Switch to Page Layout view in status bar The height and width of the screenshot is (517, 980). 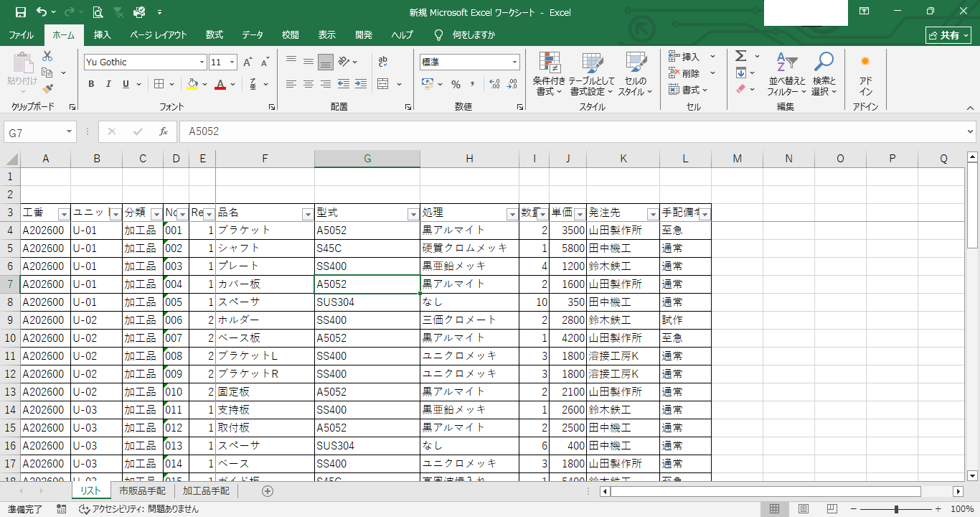[804, 509]
